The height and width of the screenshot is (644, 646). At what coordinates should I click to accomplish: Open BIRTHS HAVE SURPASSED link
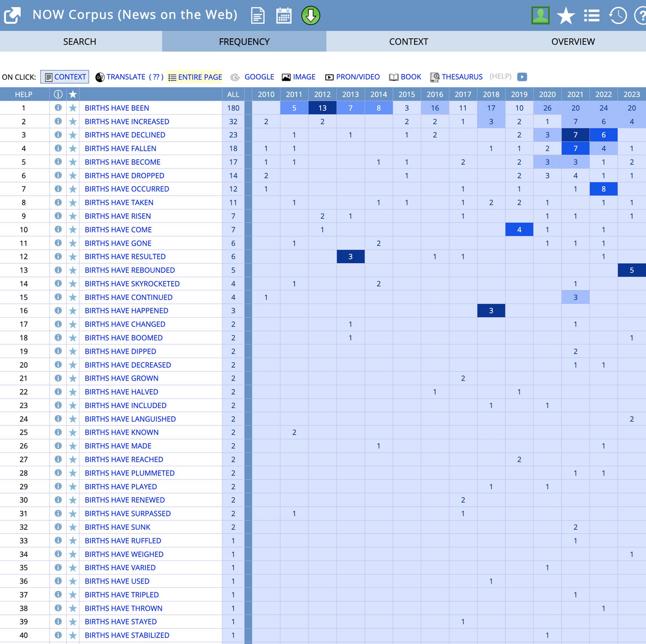click(128, 514)
